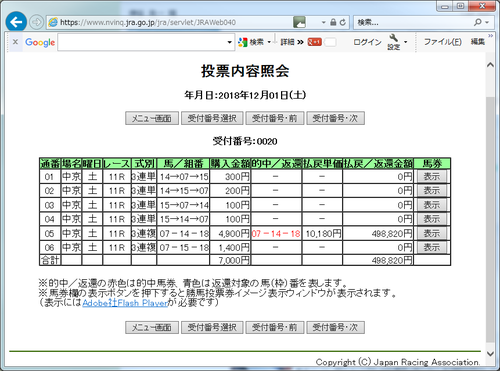Image resolution: width=500 pixels, height=371 pixels.
Task: Click the 14→07→15 combination cell
Action: click(x=183, y=177)
